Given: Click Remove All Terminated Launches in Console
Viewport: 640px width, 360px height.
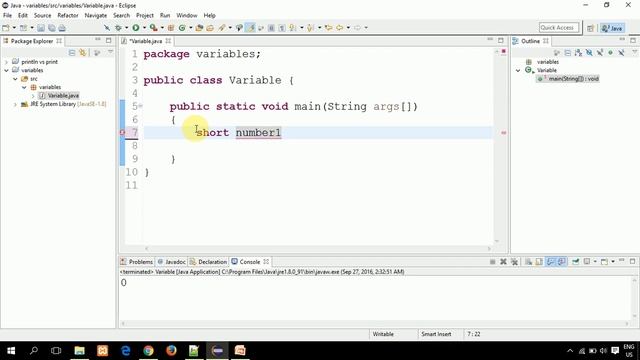Looking at the screenshot, I should pos(514,262).
